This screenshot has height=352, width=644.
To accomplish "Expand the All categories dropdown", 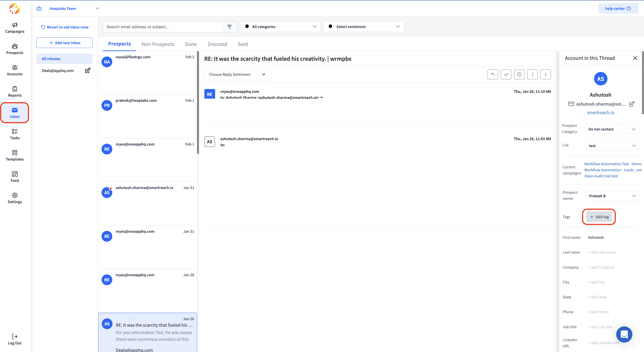I will pyautogui.click(x=280, y=26).
